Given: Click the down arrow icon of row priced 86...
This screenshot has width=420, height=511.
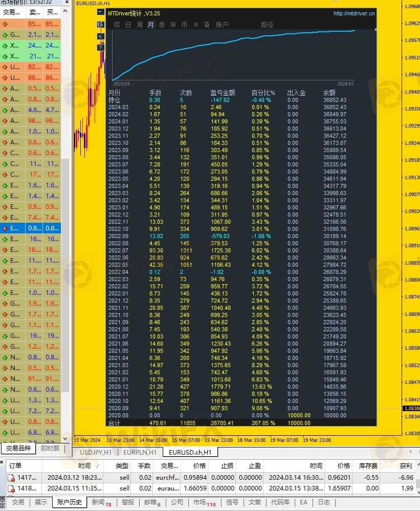Looking at the screenshot, I should 5,78.
